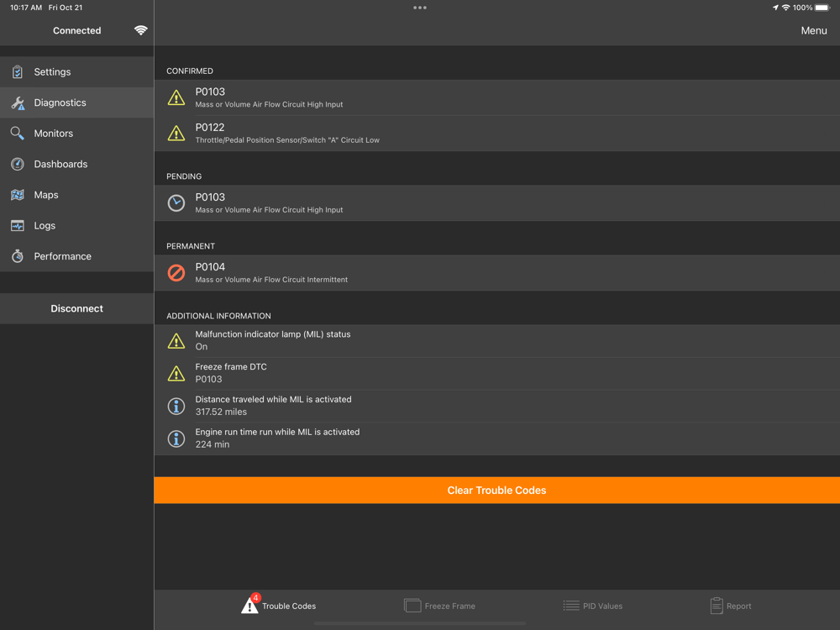Click 317.52 miles value
Image resolution: width=840 pixels, height=630 pixels.
click(221, 412)
